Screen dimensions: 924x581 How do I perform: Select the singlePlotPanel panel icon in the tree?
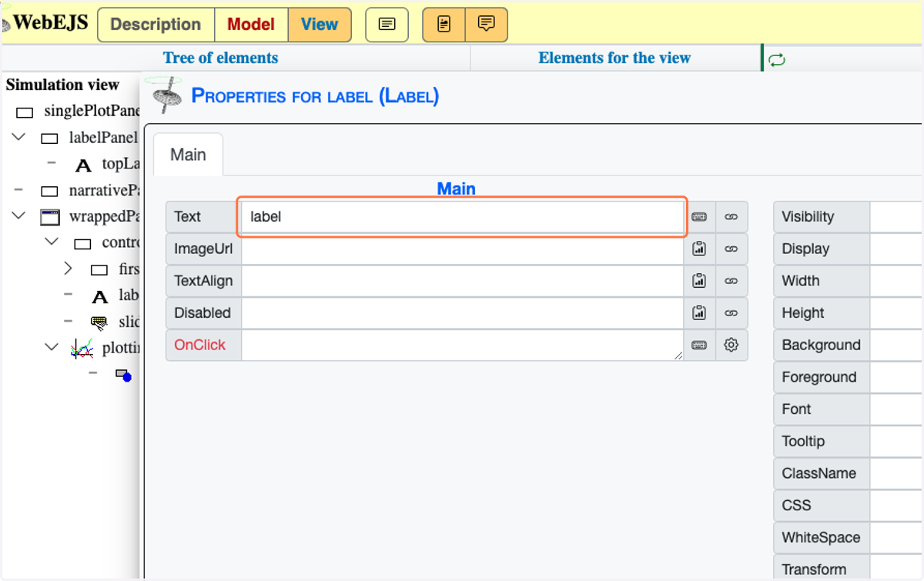[x=25, y=112]
